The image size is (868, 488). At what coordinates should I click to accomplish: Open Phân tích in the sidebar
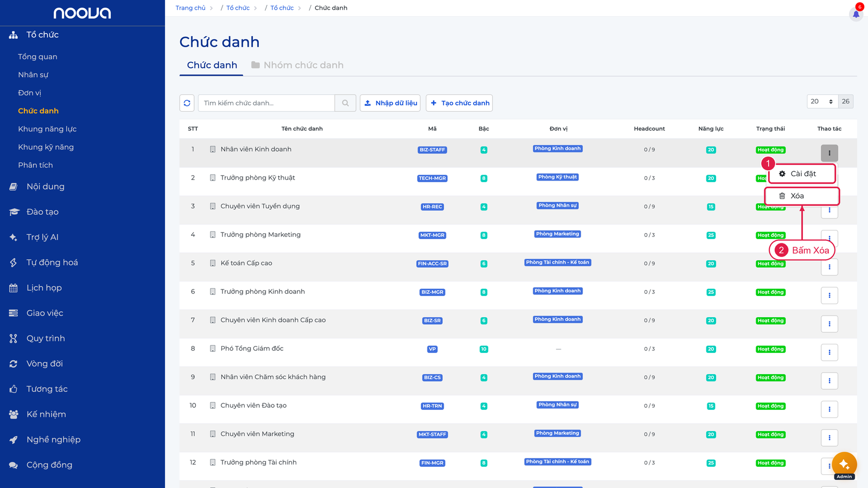click(x=35, y=165)
